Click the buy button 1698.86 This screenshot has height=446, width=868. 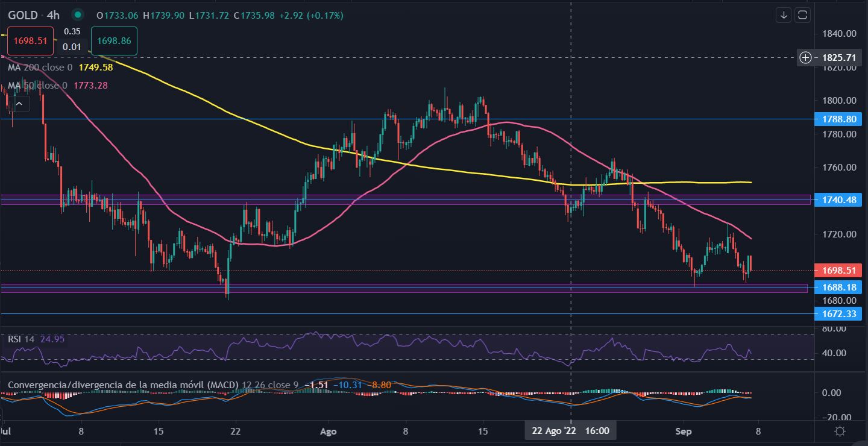tap(115, 41)
